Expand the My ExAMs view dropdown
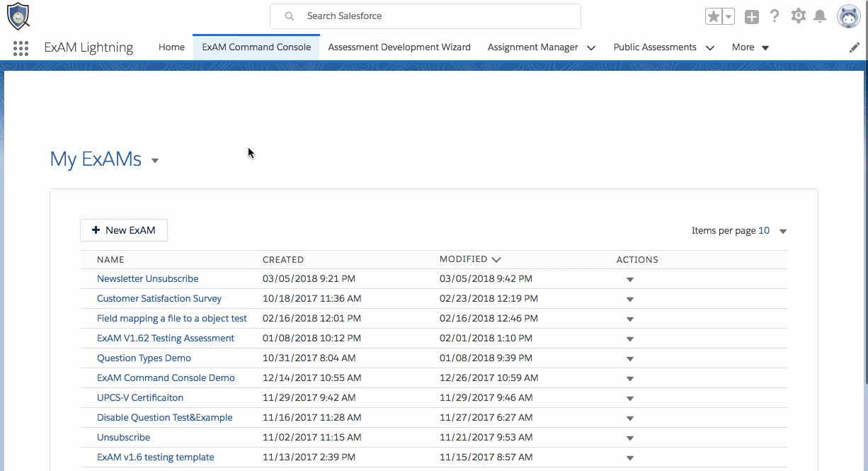868x471 pixels. tap(155, 161)
